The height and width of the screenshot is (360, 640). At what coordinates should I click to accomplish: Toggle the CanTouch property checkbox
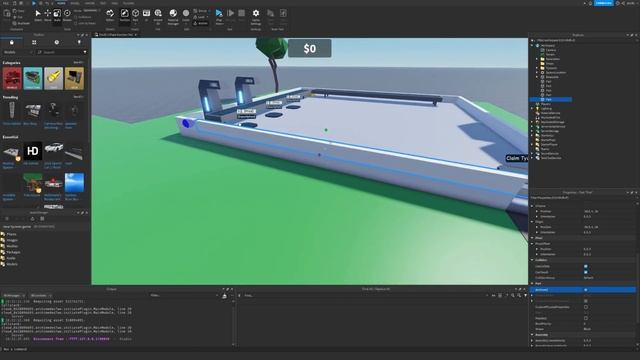click(x=586, y=272)
